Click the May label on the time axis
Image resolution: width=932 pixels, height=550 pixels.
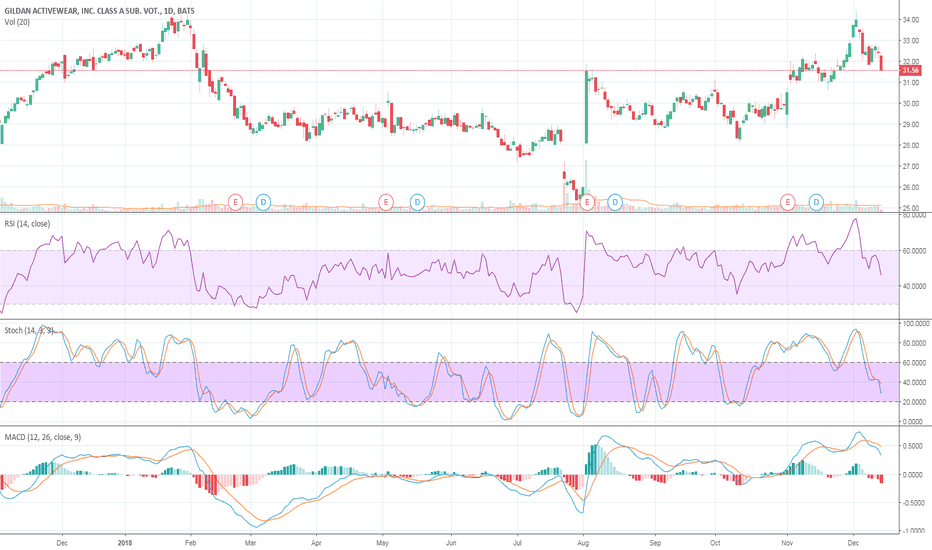point(382,543)
